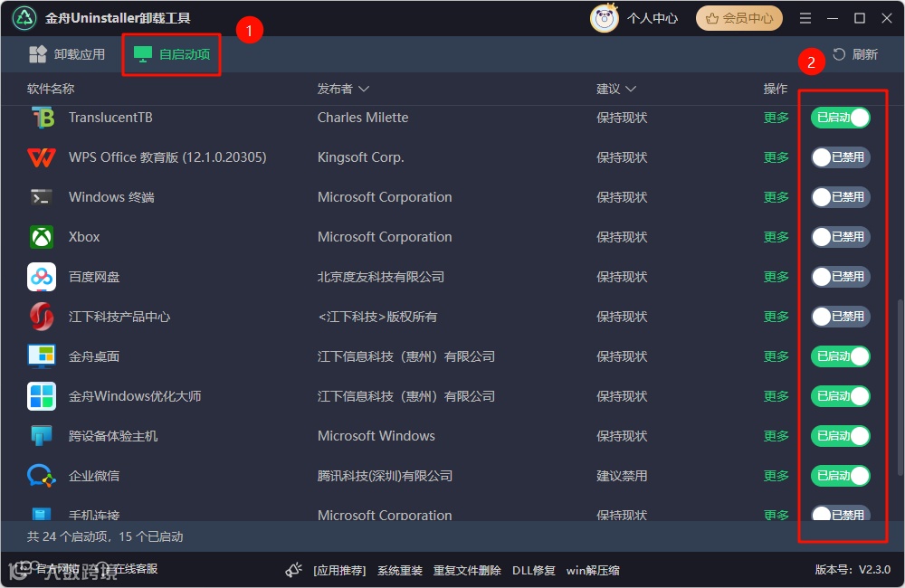Open 更多 options for TranslucentTB
Screen dimensions: 905x588
pyautogui.click(x=776, y=118)
